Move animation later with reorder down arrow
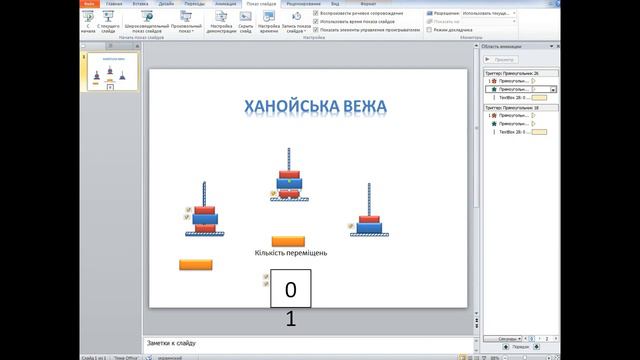640x360 pixels. pos(536,347)
